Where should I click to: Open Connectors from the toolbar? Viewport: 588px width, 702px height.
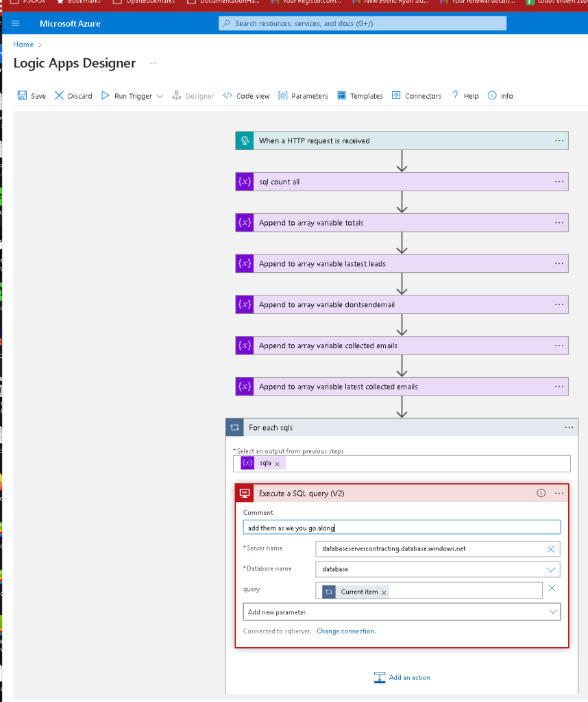click(x=417, y=96)
